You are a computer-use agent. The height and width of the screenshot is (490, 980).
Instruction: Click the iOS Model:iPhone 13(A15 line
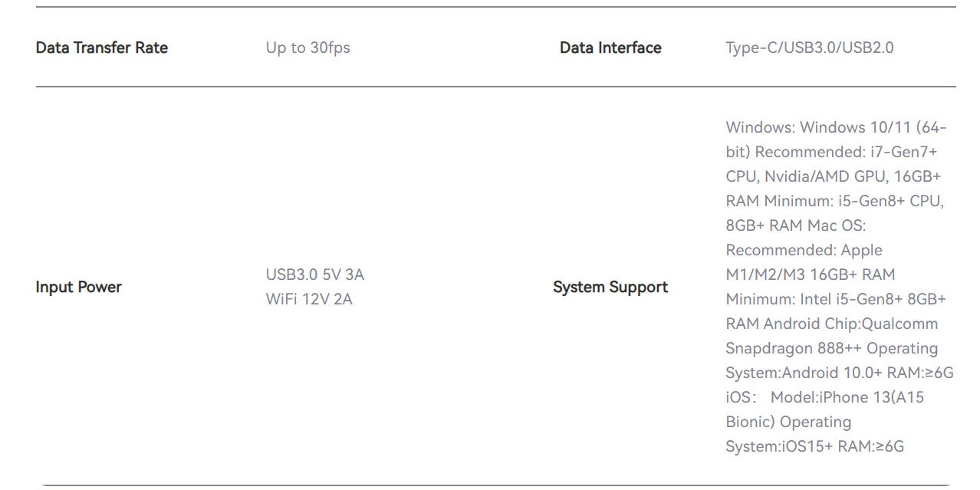(825, 397)
